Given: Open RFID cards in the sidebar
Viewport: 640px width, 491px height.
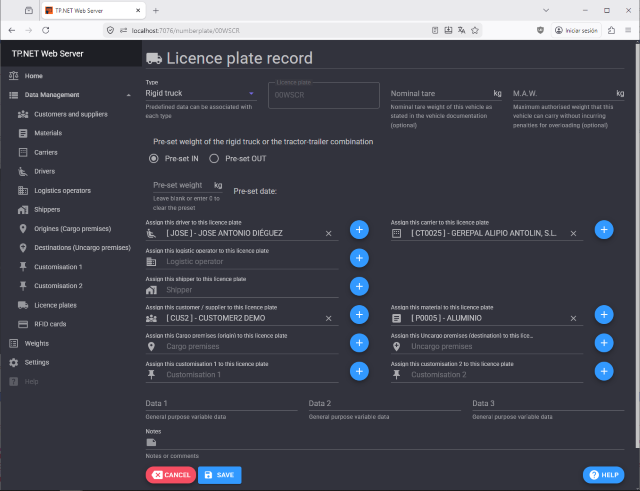Looking at the screenshot, I should pos(50,324).
